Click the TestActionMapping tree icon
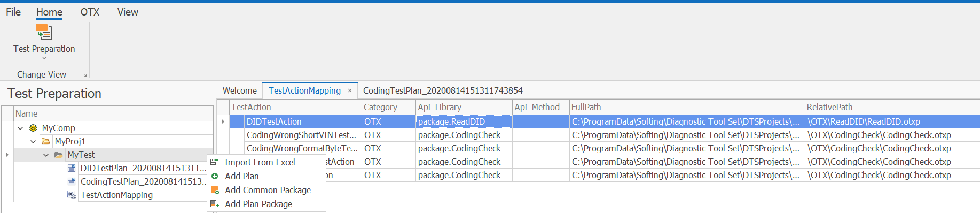Viewport: 980px width, 213px height. pyautogui.click(x=72, y=195)
